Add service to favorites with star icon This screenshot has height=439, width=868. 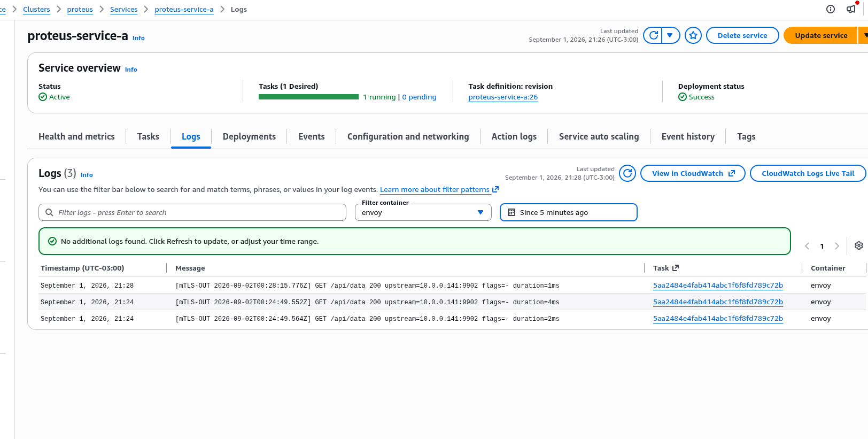pyautogui.click(x=693, y=35)
